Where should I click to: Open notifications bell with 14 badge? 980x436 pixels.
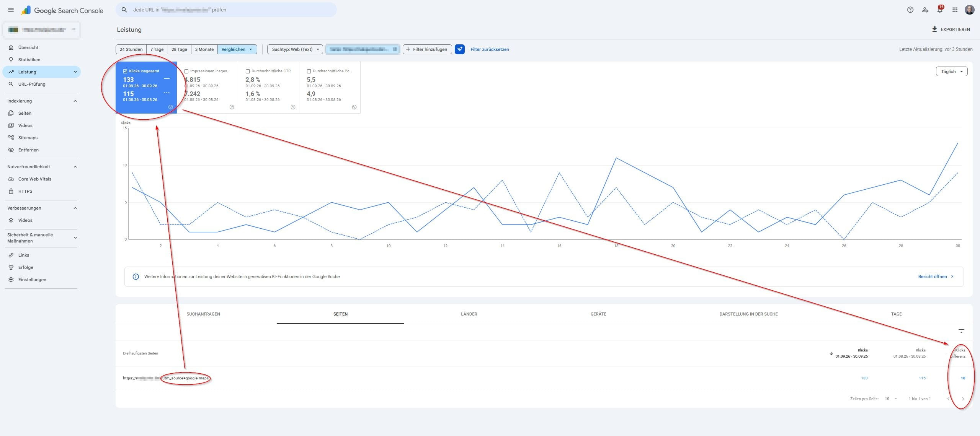click(940, 10)
